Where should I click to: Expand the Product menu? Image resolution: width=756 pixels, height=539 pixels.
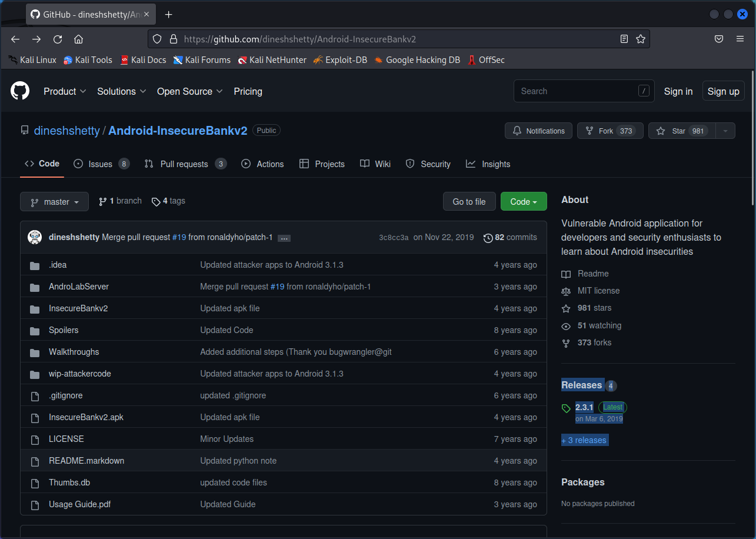click(65, 91)
